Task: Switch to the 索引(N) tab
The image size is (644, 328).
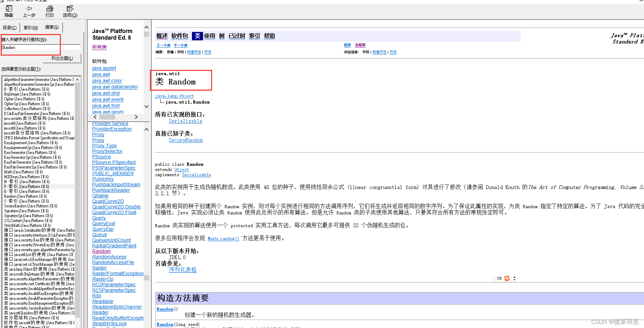Action: coord(31,27)
